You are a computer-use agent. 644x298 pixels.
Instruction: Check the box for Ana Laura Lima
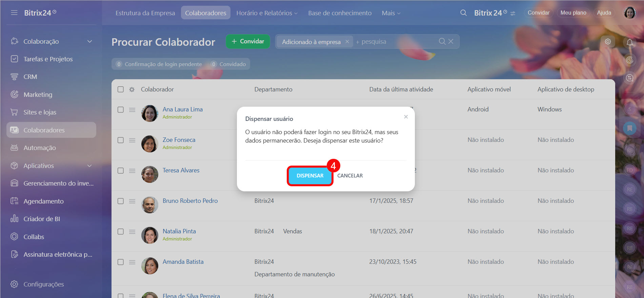121,110
